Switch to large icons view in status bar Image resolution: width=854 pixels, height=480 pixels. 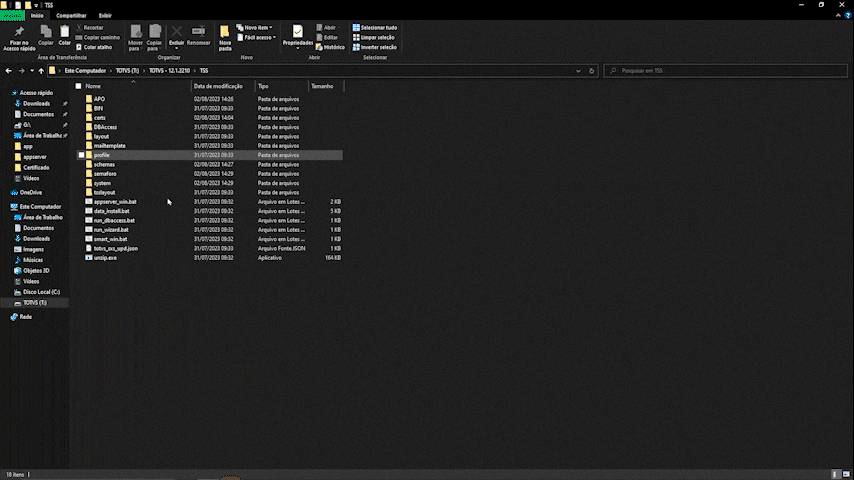pyautogui.click(x=846, y=475)
